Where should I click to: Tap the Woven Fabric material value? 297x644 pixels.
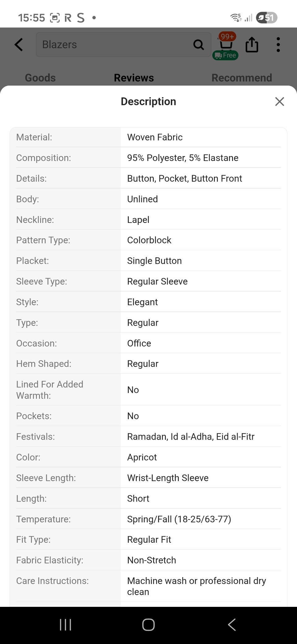155,137
